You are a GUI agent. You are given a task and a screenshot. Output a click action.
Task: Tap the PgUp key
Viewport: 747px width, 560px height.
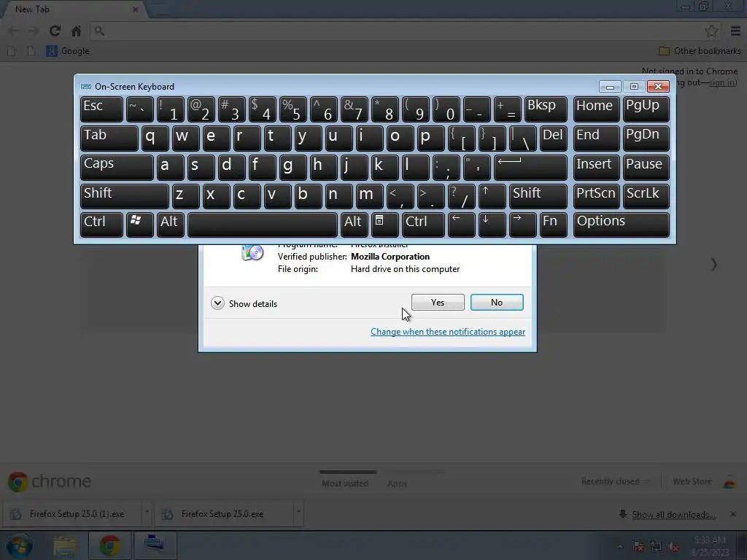pos(646,109)
